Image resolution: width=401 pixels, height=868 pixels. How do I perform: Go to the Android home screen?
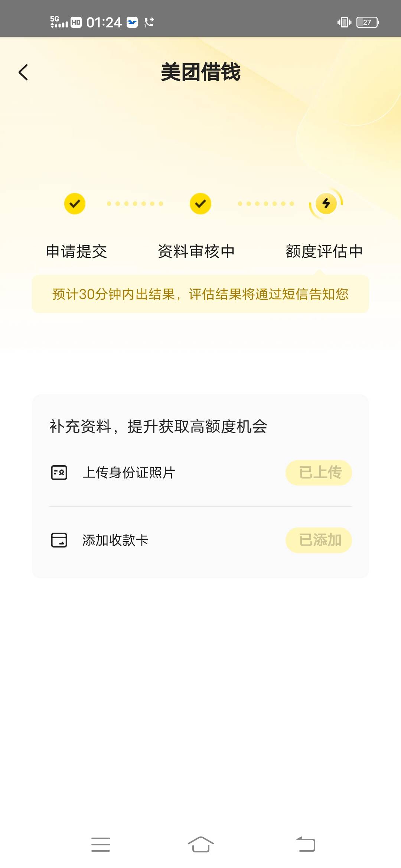(200, 845)
